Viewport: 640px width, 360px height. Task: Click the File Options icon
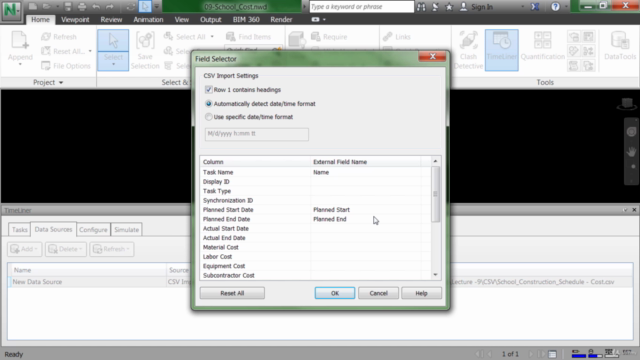pos(46,66)
